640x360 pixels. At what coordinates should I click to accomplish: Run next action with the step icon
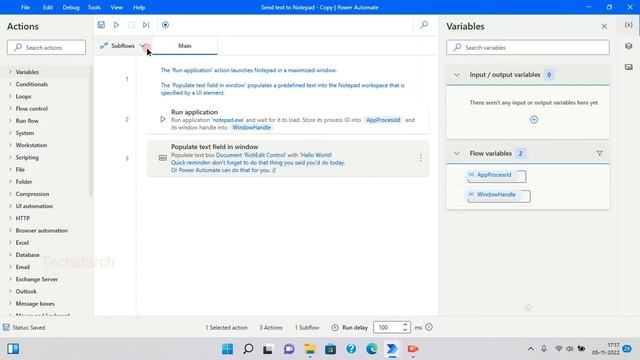pyautogui.click(x=146, y=25)
